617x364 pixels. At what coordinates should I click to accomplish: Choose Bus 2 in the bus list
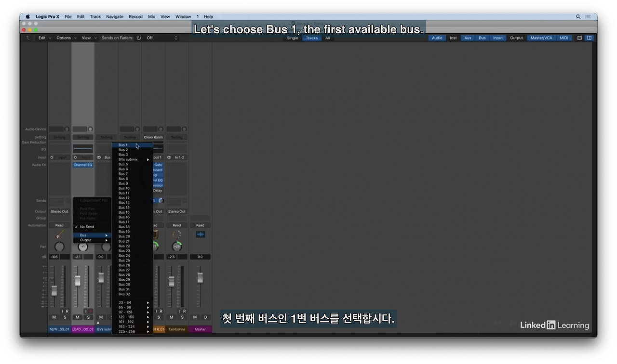coord(132,150)
